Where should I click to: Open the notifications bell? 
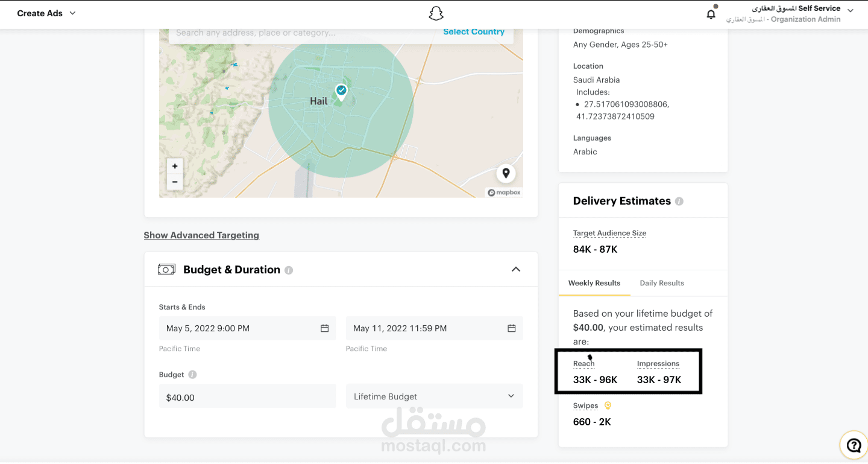711,14
